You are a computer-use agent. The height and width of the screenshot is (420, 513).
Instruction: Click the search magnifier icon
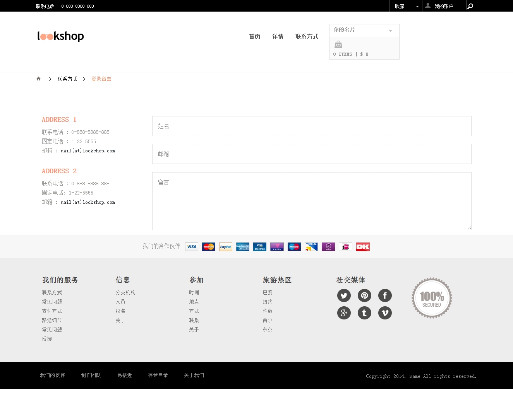tap(470, 6)
